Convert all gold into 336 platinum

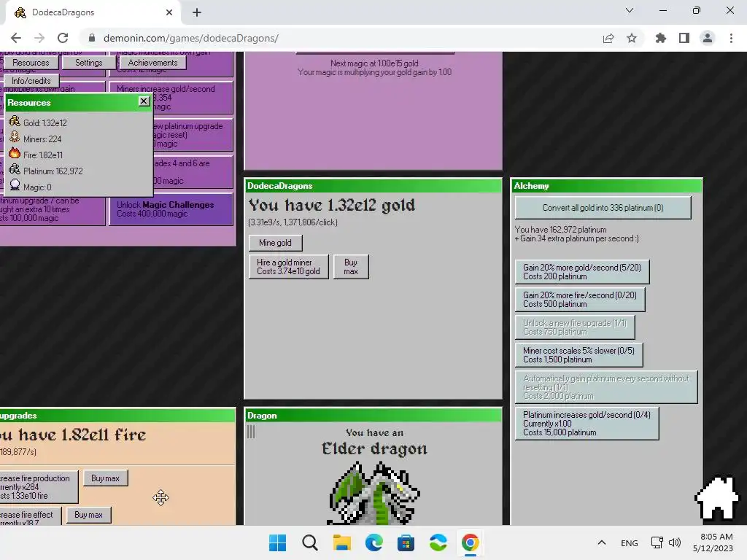[x=603, y=208]
